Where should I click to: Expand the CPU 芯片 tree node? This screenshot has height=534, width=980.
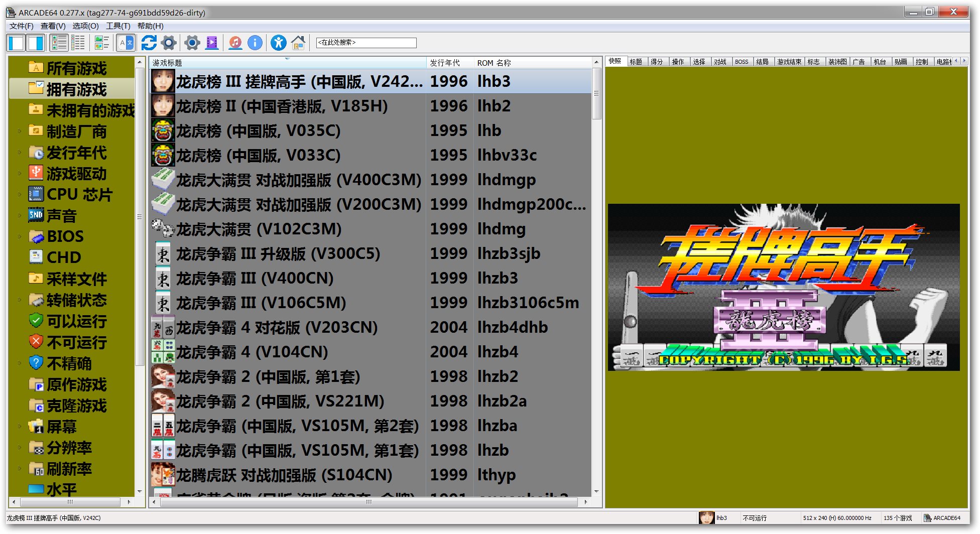click(x=20, y=195)
